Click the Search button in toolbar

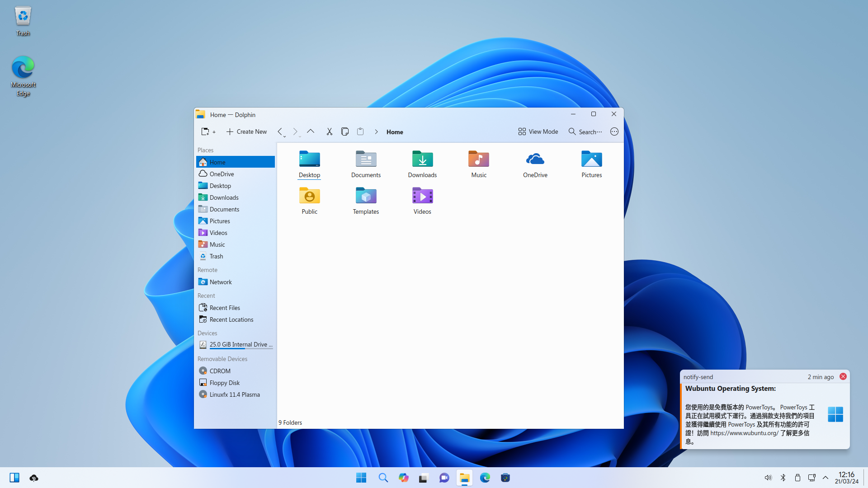585,131
